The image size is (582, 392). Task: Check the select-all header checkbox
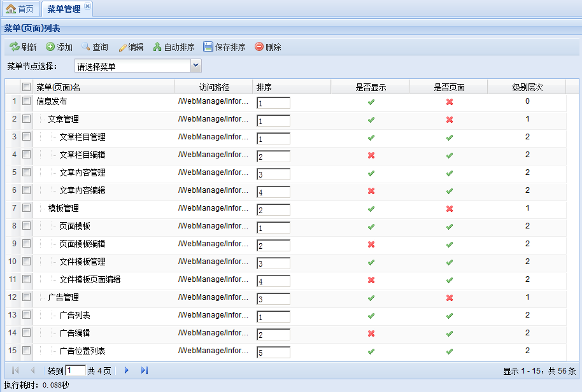pyautogui.click(x=27, y=87)
